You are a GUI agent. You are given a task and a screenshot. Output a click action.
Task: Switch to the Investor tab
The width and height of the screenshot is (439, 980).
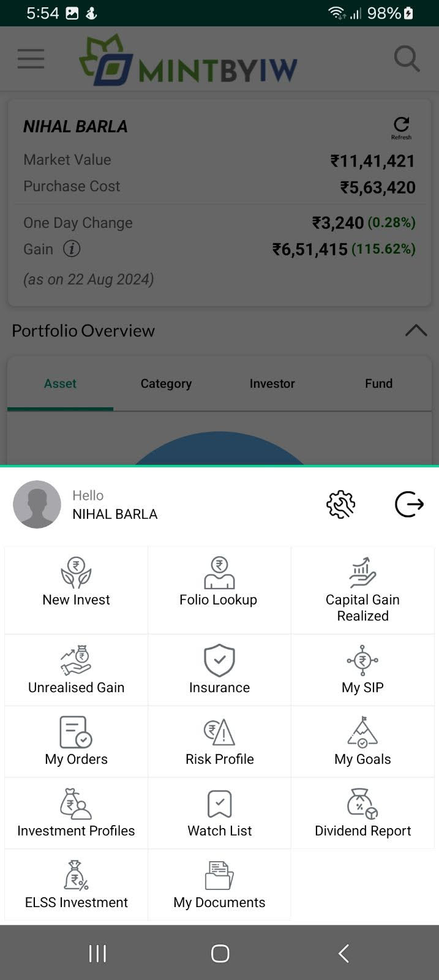[272, 383]
